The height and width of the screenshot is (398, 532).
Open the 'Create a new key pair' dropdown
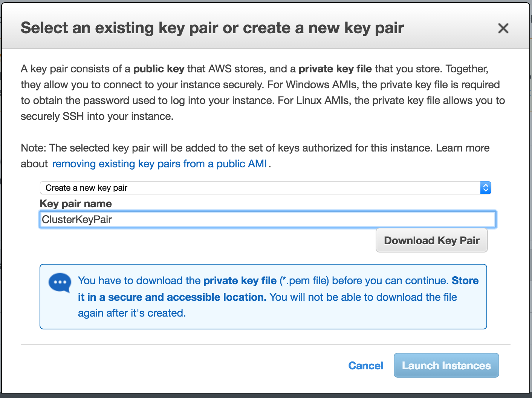point(266,188)
